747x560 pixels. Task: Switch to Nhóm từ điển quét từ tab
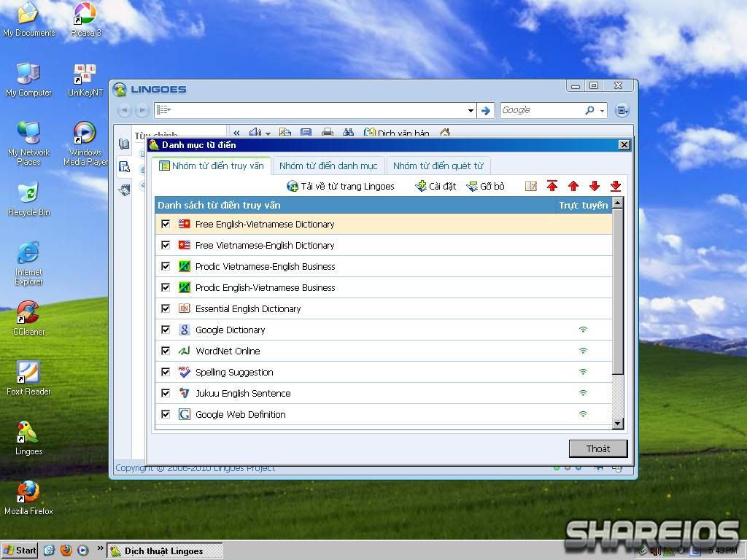pos(438,166)
